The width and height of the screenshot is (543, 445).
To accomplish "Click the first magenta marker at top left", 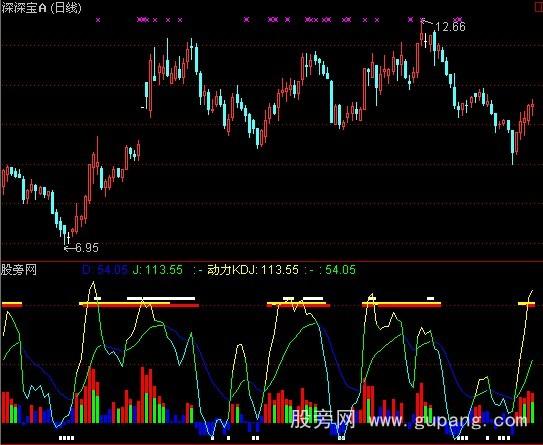I will [x=98, y=20].
